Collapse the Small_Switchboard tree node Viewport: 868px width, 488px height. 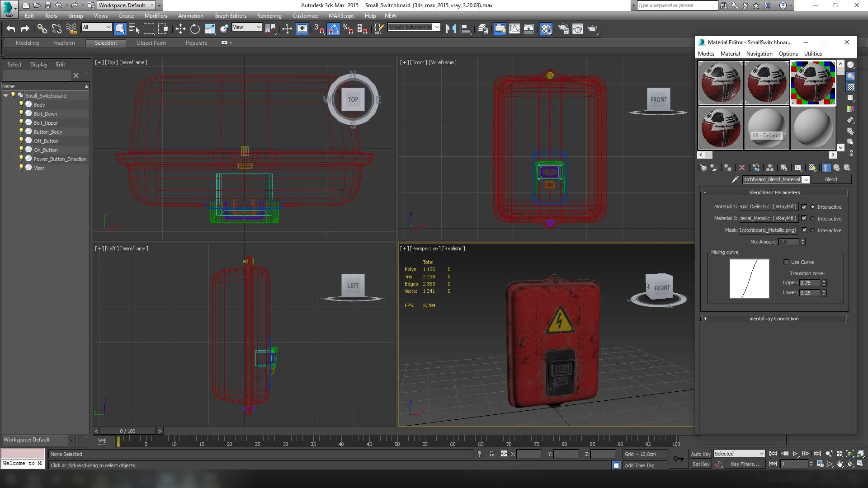point(5,96)
